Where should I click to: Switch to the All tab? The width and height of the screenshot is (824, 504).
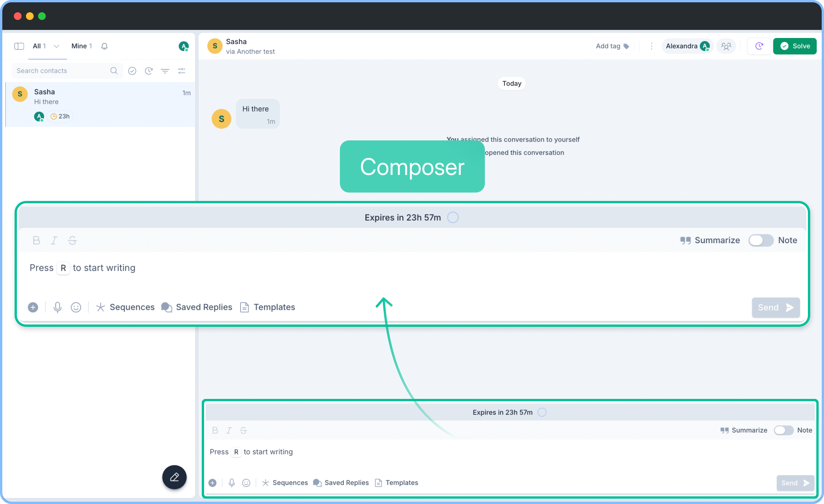click(x=39, y=46)
